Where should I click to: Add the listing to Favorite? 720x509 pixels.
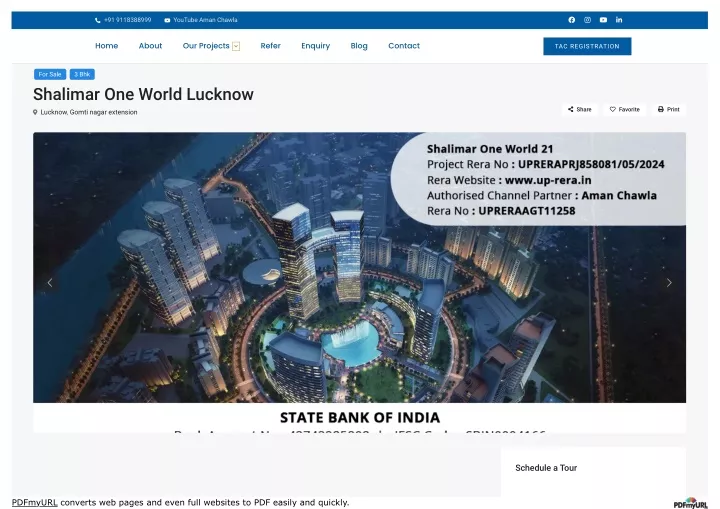624,109
